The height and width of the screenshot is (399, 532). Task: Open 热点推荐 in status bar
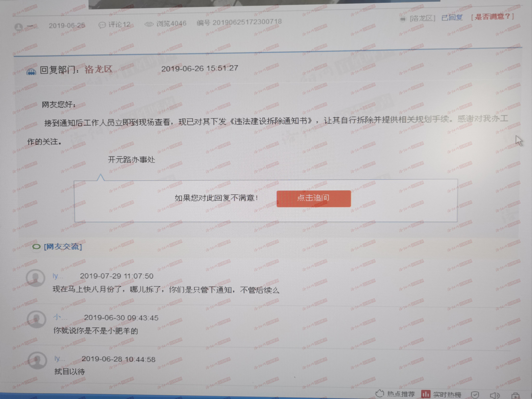tap(401, 394)
